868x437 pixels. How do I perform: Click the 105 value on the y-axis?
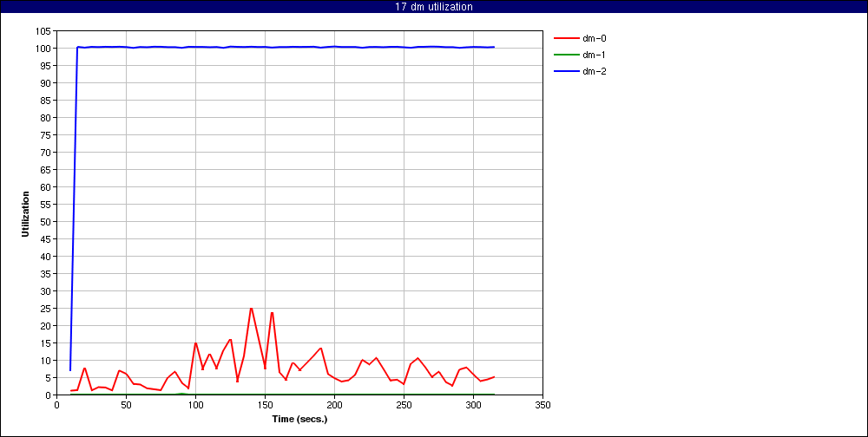pyautogui.click(x=44, y=31)
